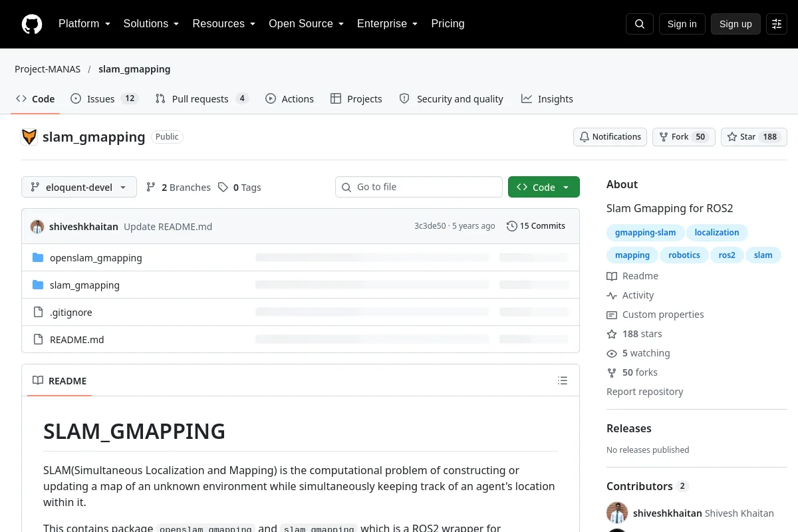The width and height of the screenshot is (798, 532).
Task: Click the Notifications bell button
Action: click(610, 137)
